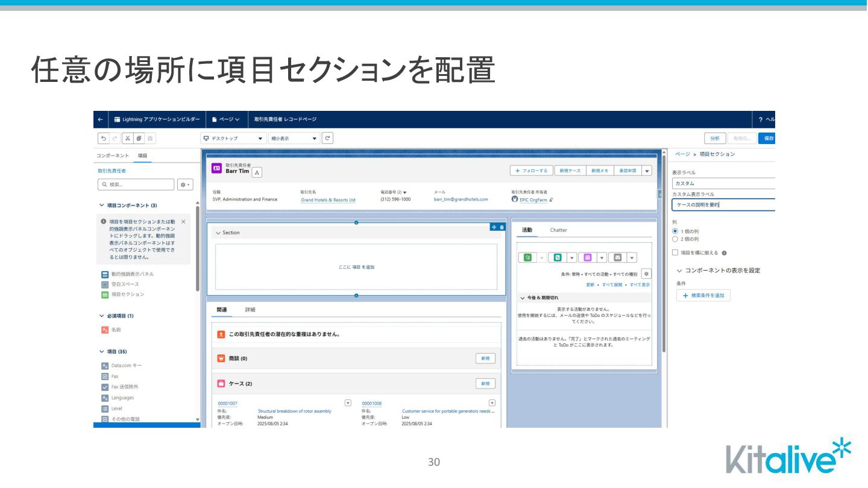868x488 pixels.
Task: Click the 検索条件を追加 button
Action: [703, 296]
